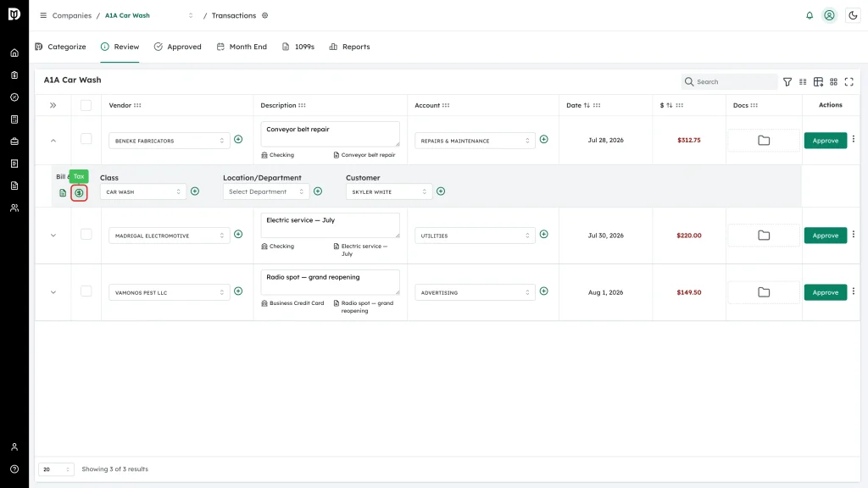This screenshot has height=488, width=868.
Task: Click the Business Credit Card label
Action: coord(297,303)
